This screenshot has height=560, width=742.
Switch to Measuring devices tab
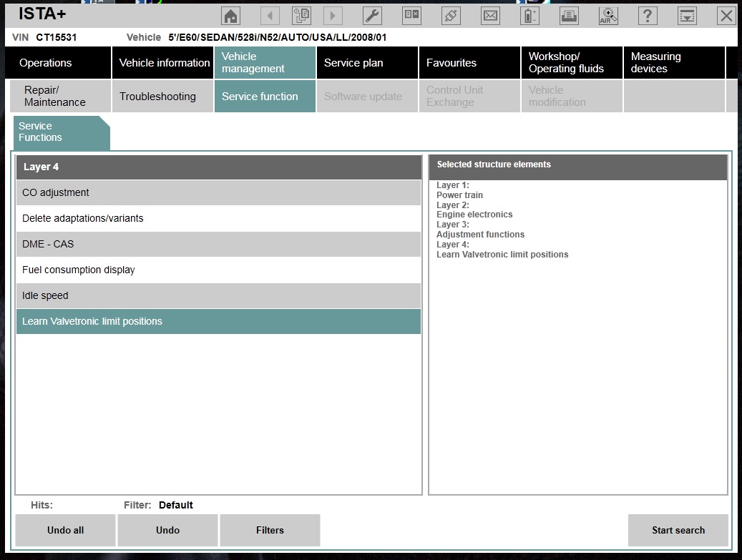click(674, 62)
